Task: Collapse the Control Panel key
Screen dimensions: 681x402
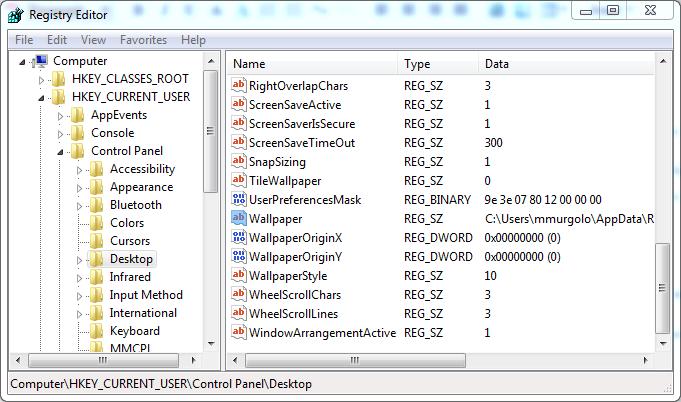Action: point(60,152)
